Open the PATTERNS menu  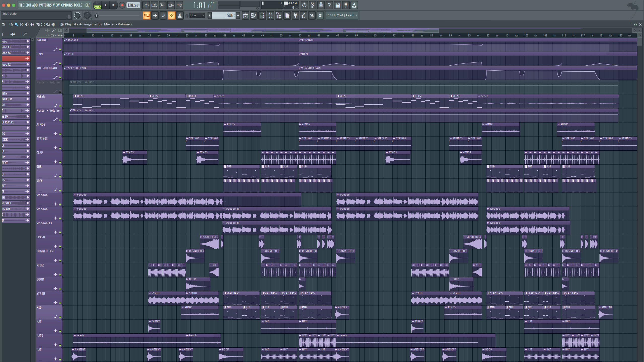(x=45, y=5)
